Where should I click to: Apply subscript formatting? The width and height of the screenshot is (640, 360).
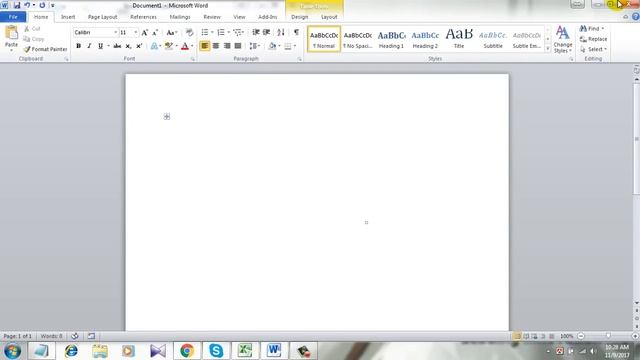[x=128, y=46]
